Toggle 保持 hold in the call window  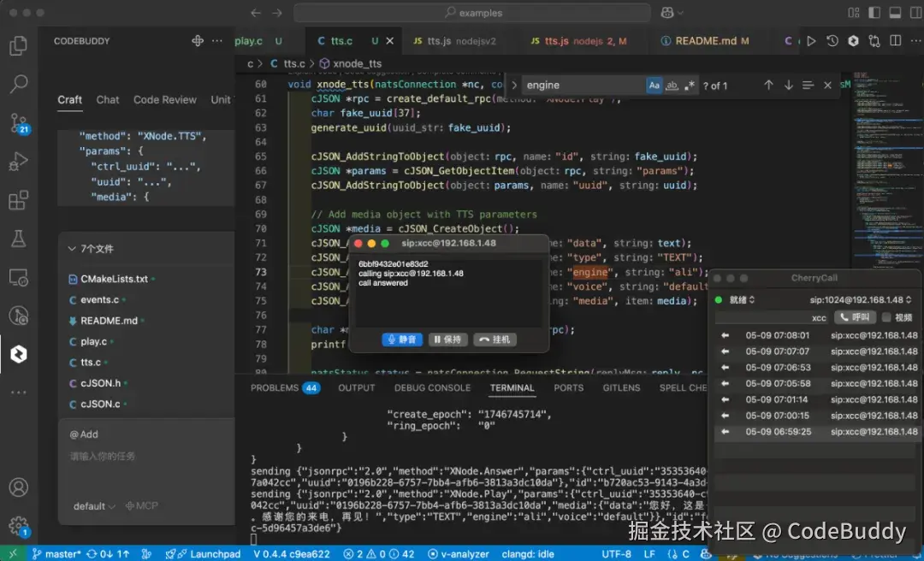coord(448,340)
